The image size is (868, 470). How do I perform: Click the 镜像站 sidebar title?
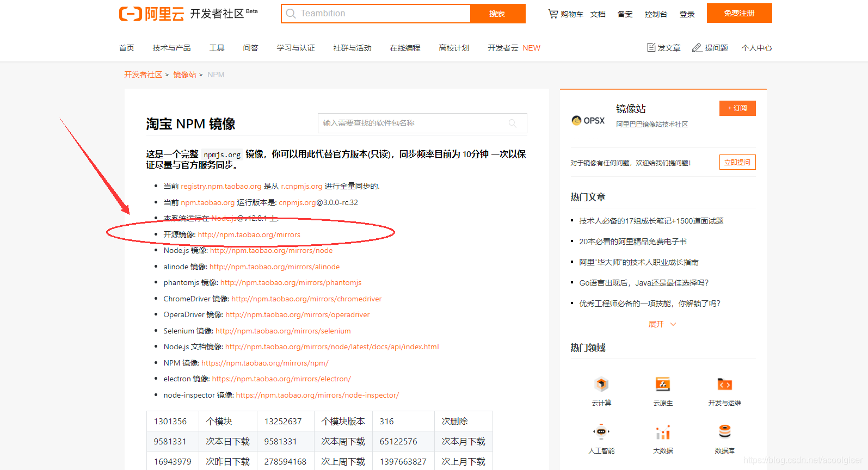click(x=631, y=109)
